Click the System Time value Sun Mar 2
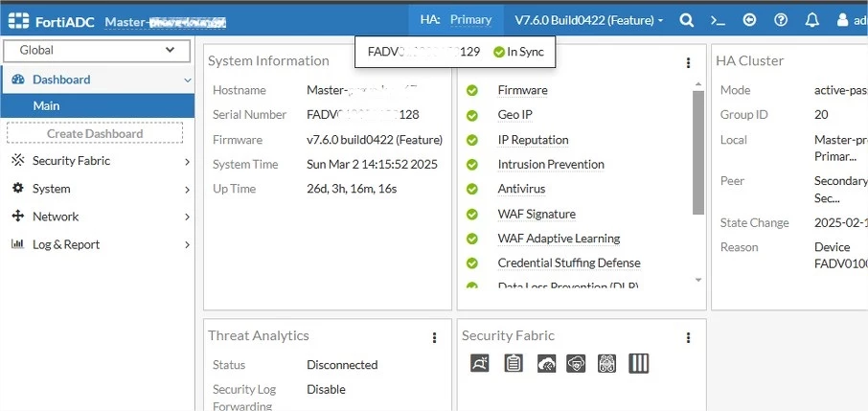868x411 pixels. [372, 165]
